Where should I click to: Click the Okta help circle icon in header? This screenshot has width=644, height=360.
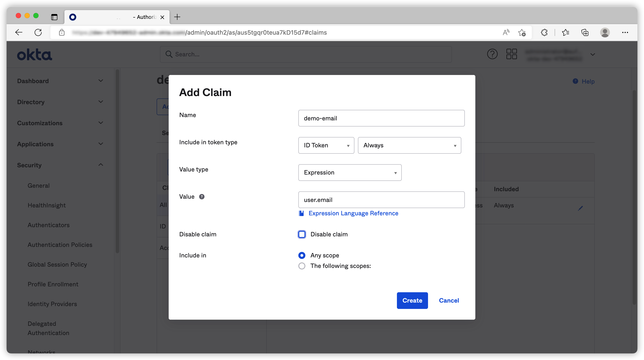click(492, 54)
